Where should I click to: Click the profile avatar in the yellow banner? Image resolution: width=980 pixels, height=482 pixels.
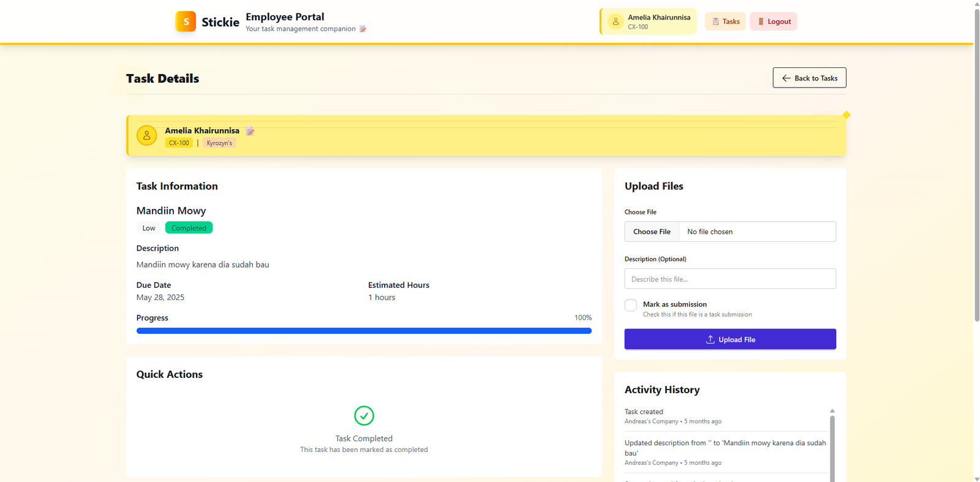point(147,135)
